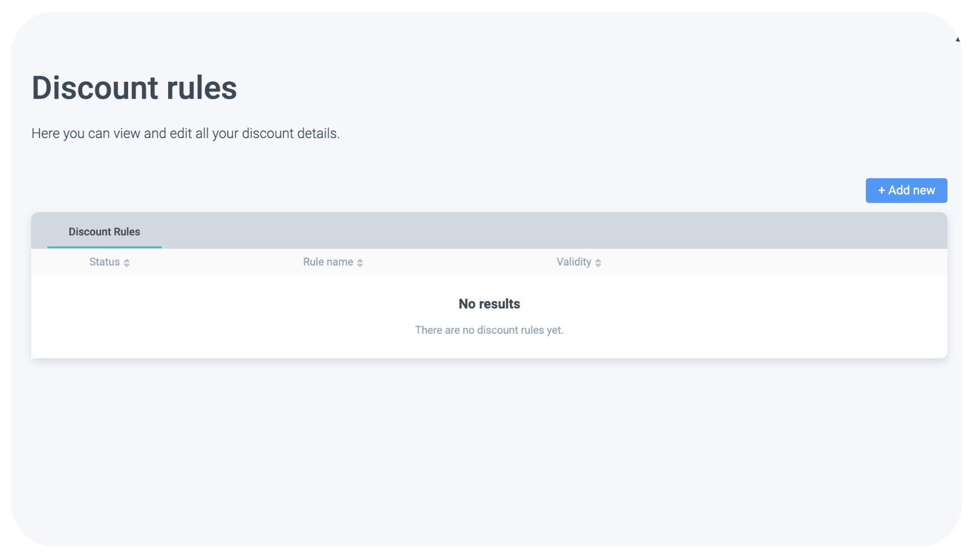Click the "Discount rules" page heading
This screenshot has width=974, height=560.
(x=134, y=88)
